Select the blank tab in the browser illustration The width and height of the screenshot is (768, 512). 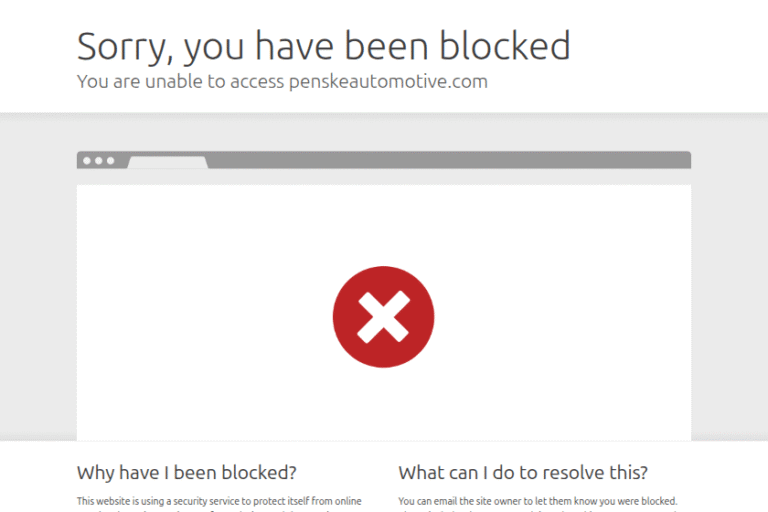point(167,161)
